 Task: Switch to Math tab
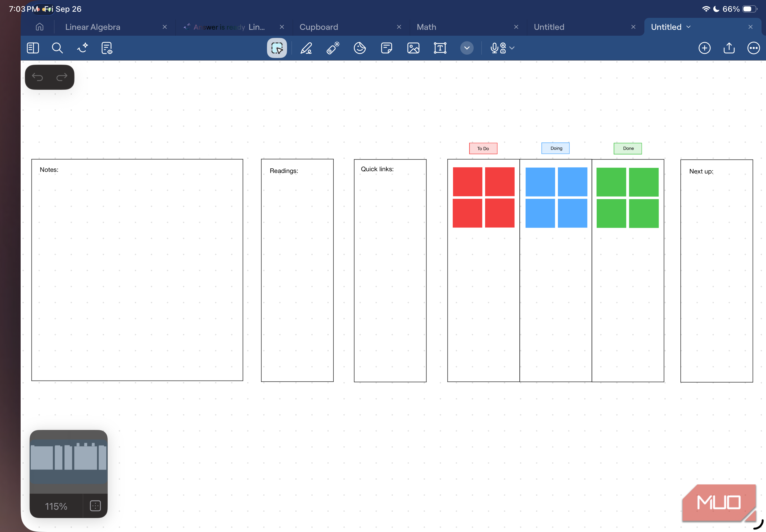pos(426,27)
